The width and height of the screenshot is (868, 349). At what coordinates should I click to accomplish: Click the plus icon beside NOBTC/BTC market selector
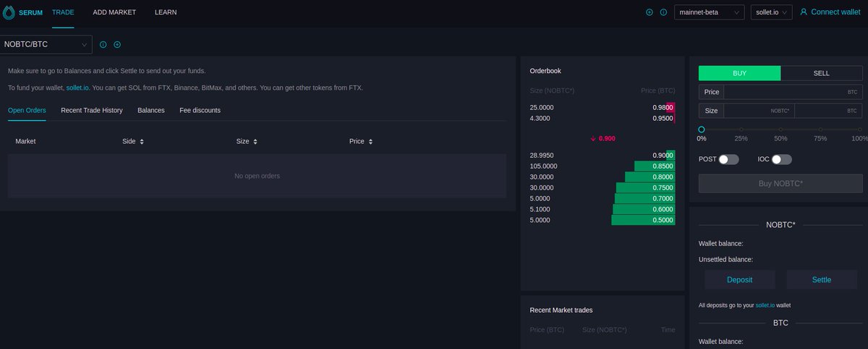pyautogui.click(x=117, y=45)
